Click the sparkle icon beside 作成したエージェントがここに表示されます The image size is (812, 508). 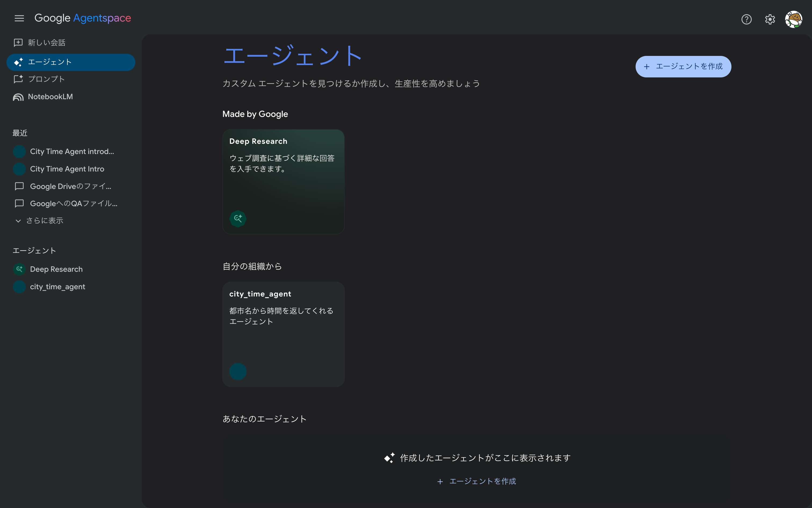tap(390, 458)
